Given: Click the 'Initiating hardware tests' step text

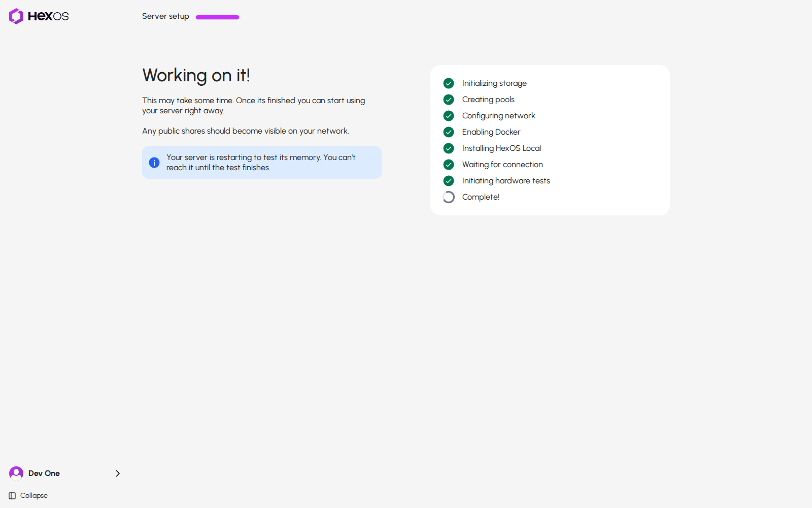Looking at the screenshot, I should click(x=506, y=181).
